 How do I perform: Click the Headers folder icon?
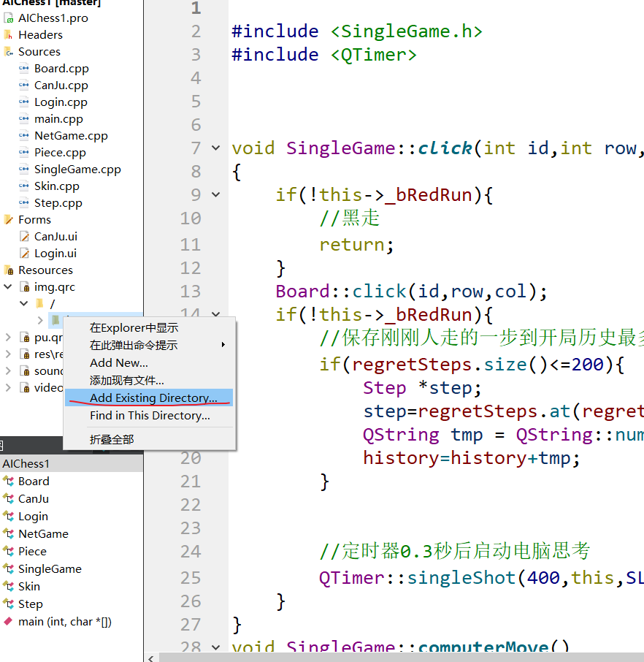pyautogui.click(x=9, y=34)
